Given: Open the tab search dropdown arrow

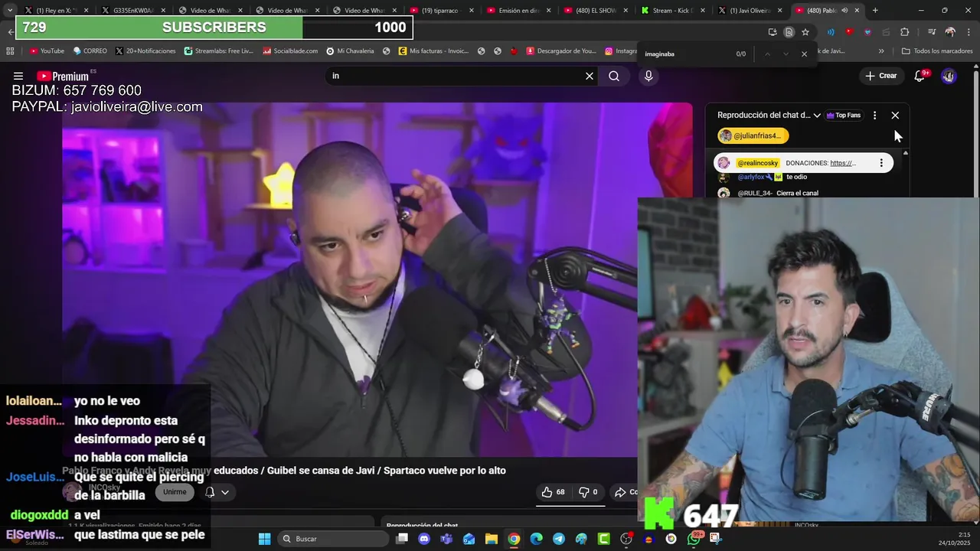Looking at the screenshot, I should (9, 11).
